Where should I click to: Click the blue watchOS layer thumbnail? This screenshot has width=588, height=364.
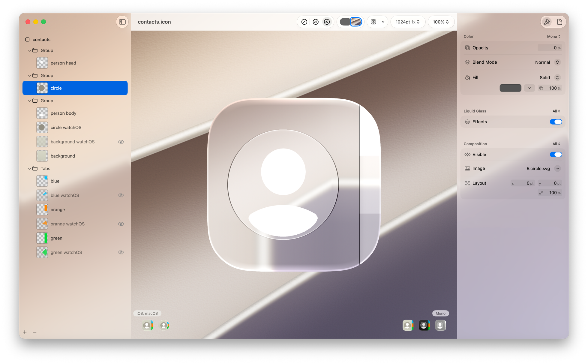tap(42, 195)
